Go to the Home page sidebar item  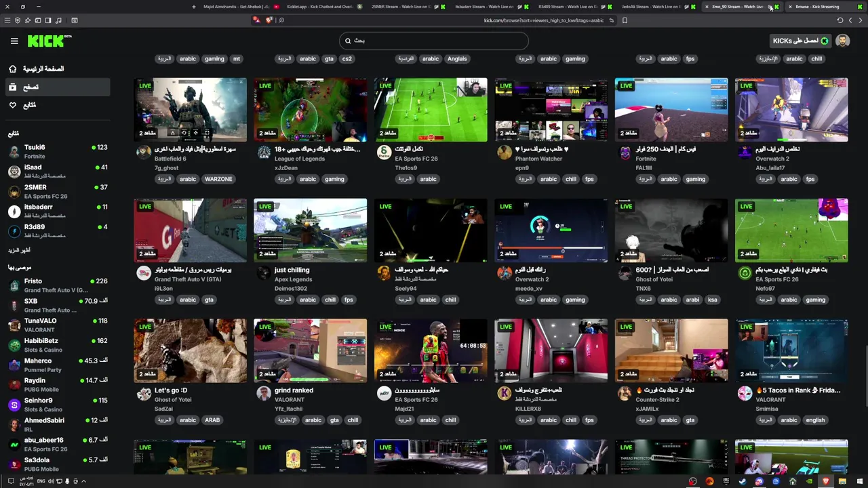tap(58, 69)
